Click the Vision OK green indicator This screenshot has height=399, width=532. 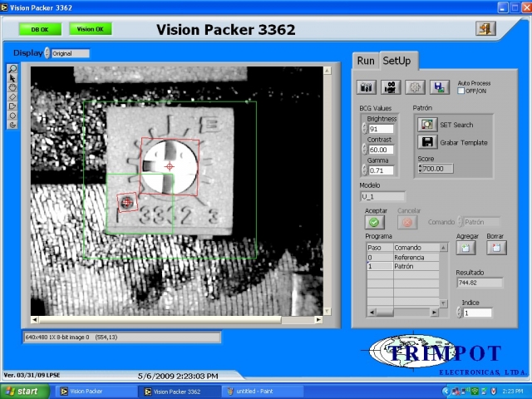click(x=91, y=29)
